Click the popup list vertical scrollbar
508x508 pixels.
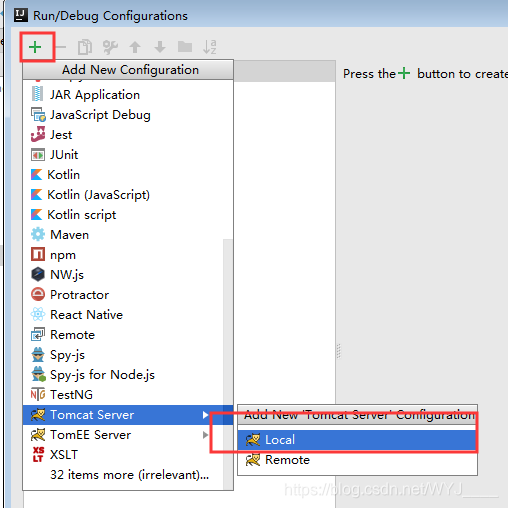tap(228, 363)
